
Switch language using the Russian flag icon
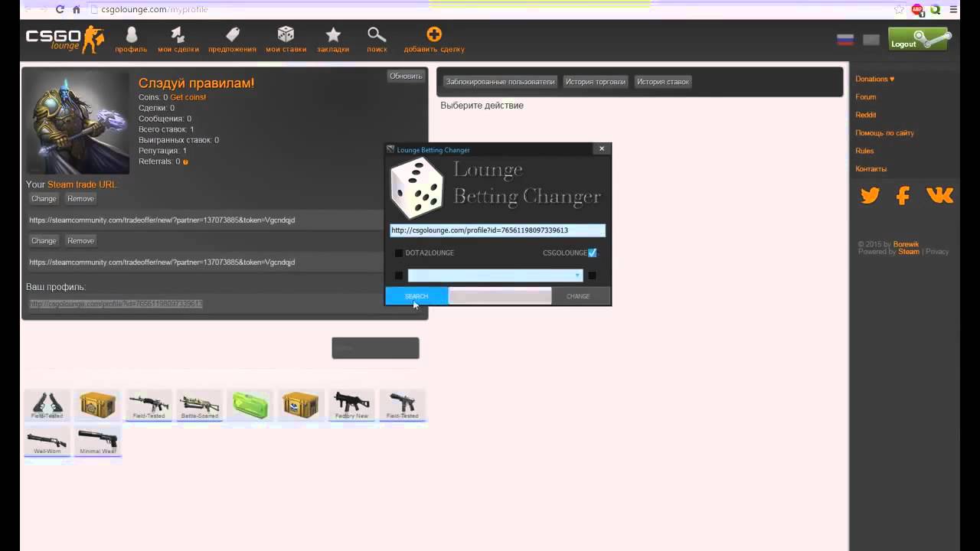[x=845, y=40]
